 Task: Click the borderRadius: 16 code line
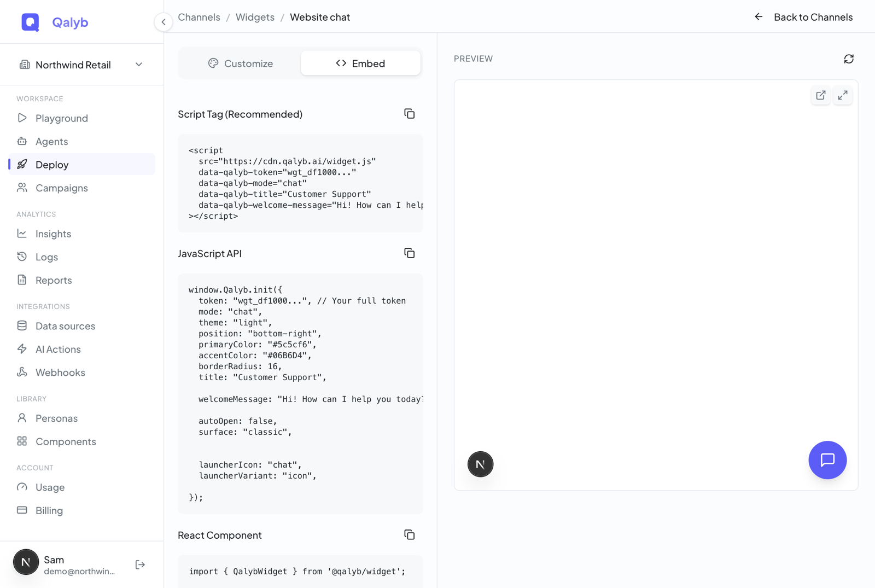[x=240, y=366]
